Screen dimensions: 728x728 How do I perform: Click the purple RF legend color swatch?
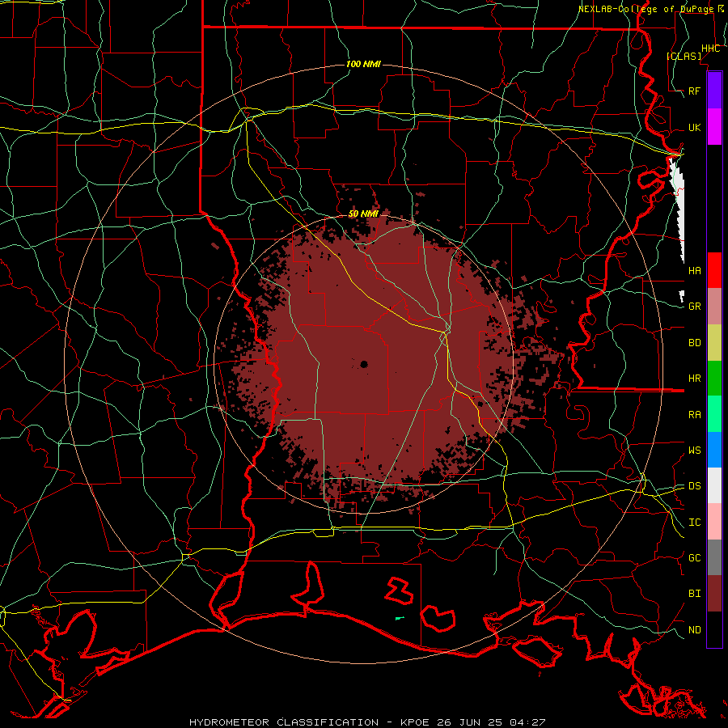714,91
